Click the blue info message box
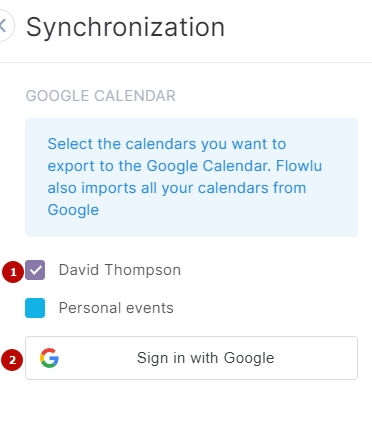 [x=191, y=177]
